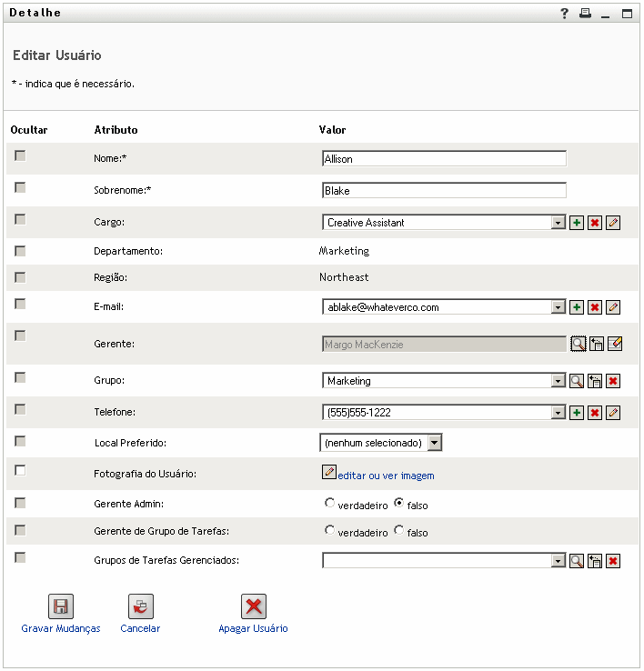Click the add icon next to Cargo
The height and width of the screenshot is (671, 644).
[x=577, y=223]
